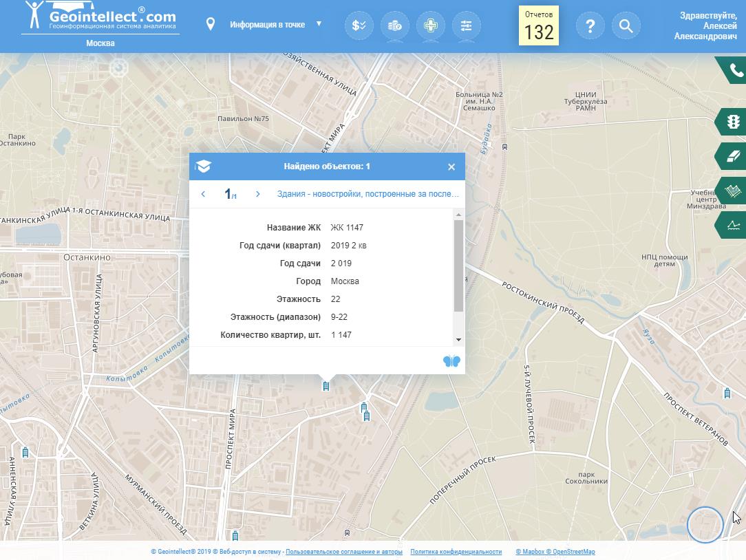Go to next object with right chevron
746x560 pixels.
coord(258,194)
